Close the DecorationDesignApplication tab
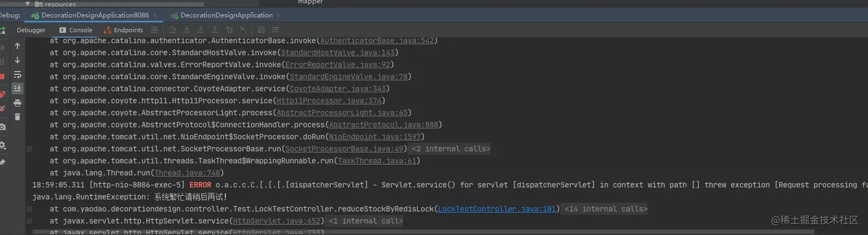Viewport: 868px width, 235px height. (x=279, y=15)
